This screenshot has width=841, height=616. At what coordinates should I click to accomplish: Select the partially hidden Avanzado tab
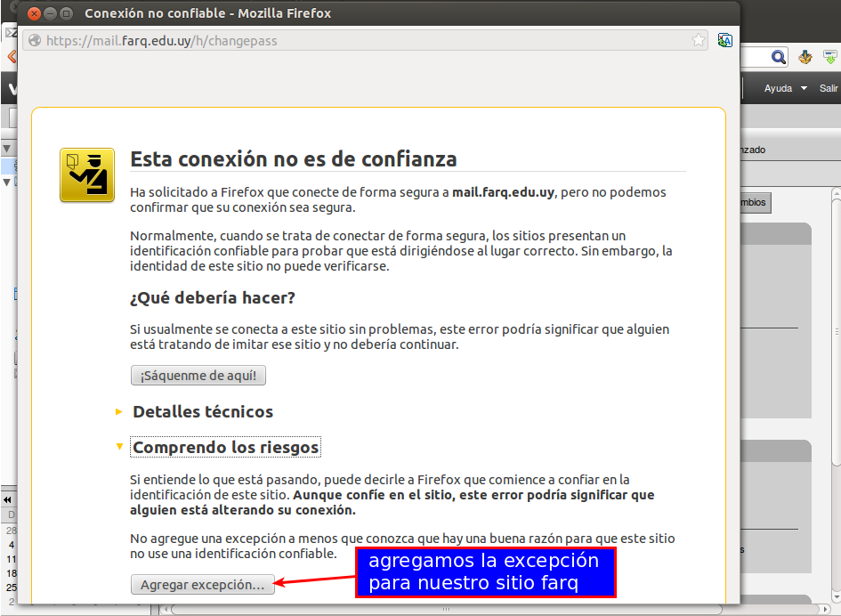tap(753, 150)
